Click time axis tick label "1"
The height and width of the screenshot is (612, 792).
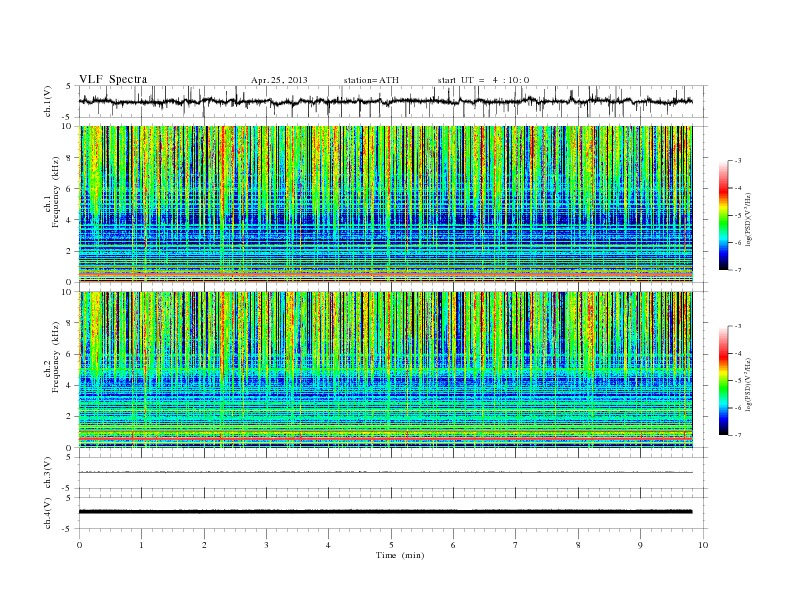[141, 545]
